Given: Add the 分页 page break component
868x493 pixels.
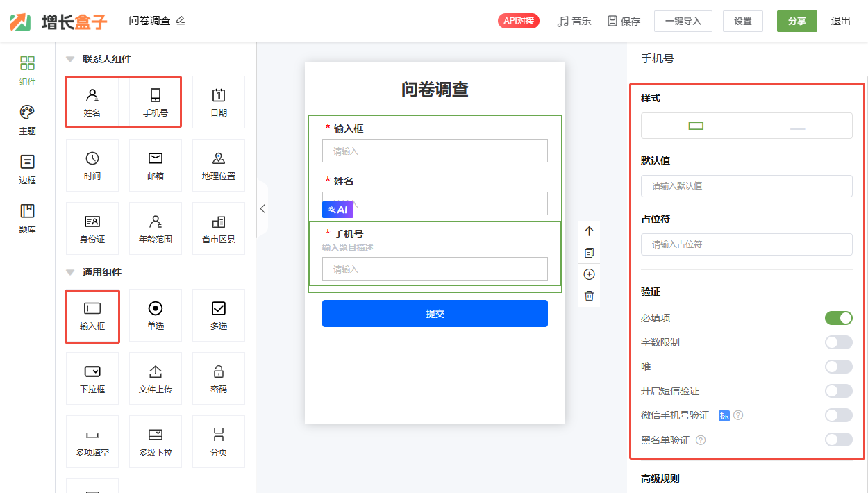Looking at the screenshot, I should (219, 442).
